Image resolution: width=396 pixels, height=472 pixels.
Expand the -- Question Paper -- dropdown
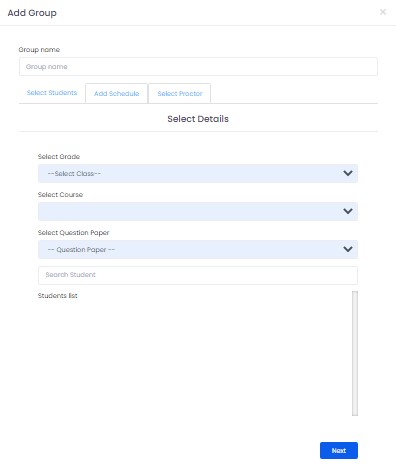pyautogui.click(x=198, y=249)
